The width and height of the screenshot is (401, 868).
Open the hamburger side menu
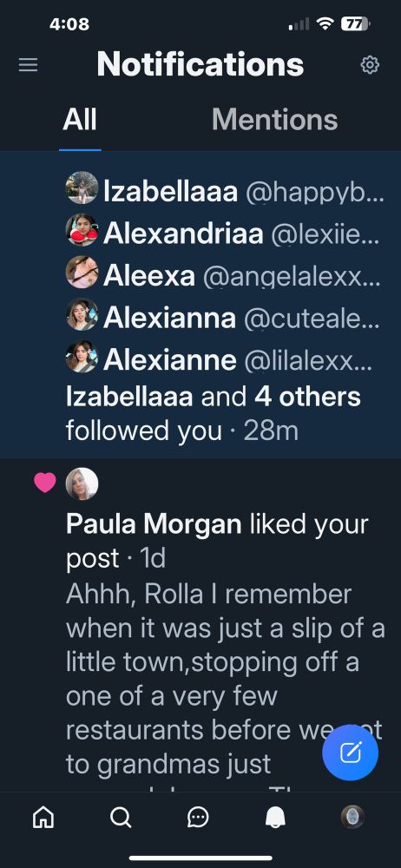coord(29,65)
